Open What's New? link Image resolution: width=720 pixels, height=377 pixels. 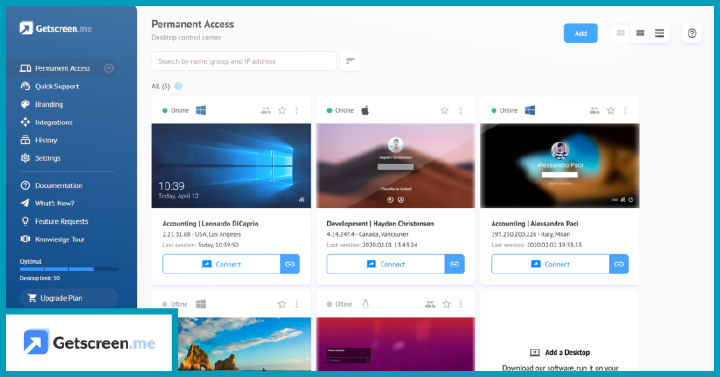pyautogui.click(x=47, y=203)
